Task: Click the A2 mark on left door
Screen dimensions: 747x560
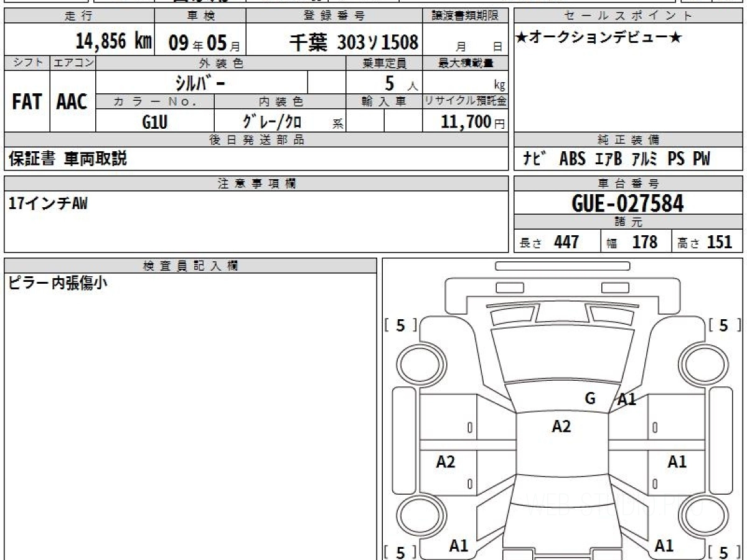Action: pyautogui.click(x=446, y=462)
